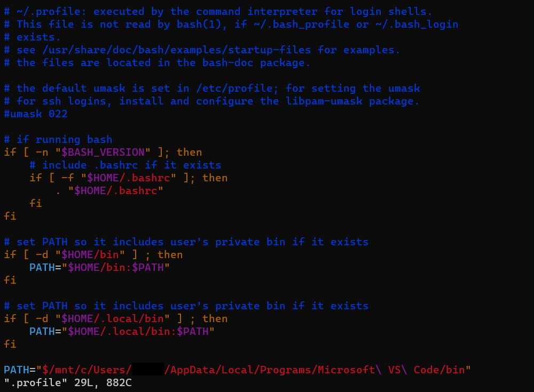
Task: Select the "# if running bash" comment
Action: (57, 139)
